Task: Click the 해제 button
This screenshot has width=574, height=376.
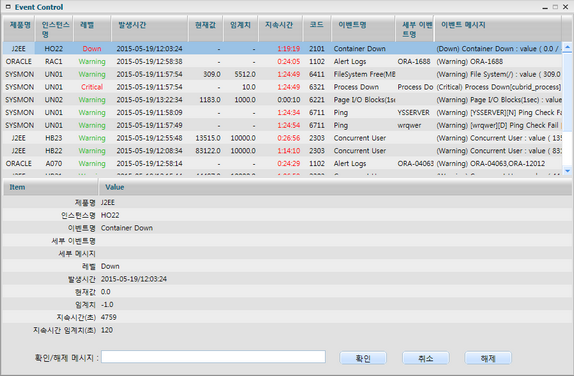Action: 488,358
